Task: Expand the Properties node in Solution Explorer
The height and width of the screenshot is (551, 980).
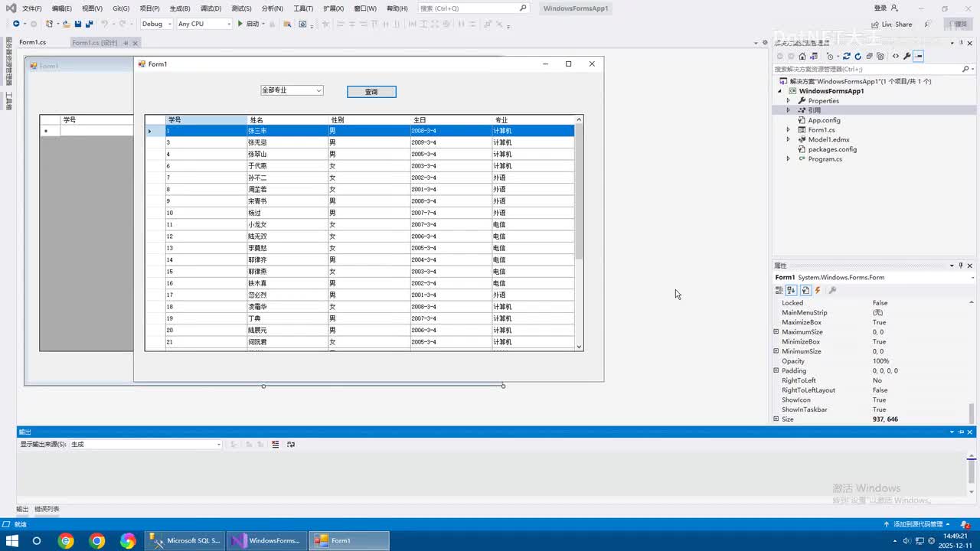Action: tap(789, 101)
